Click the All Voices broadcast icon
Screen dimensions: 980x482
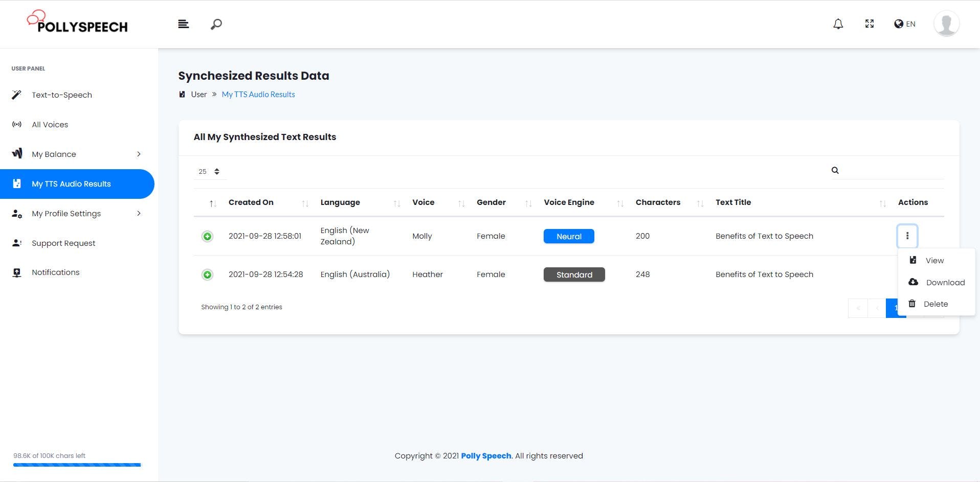[17, 124]
